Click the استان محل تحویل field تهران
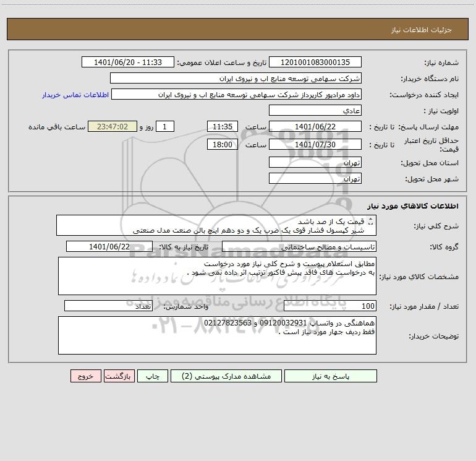 315,162
